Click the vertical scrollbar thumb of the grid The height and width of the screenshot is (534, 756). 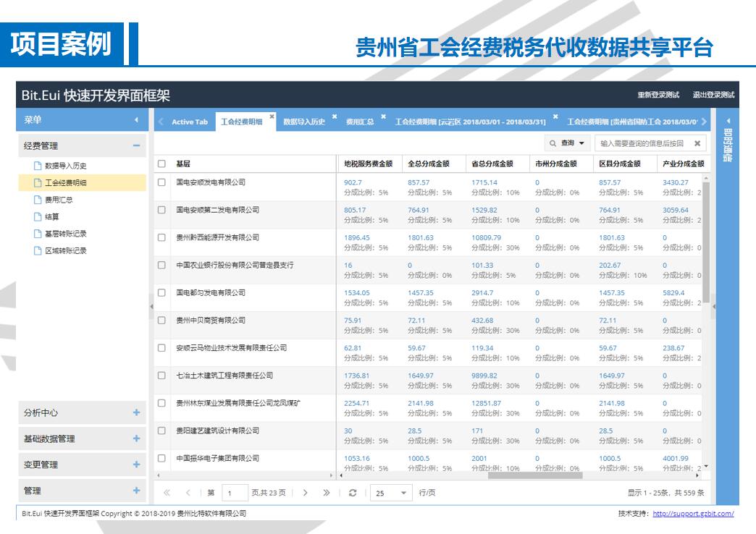click(x=706, y=242)
